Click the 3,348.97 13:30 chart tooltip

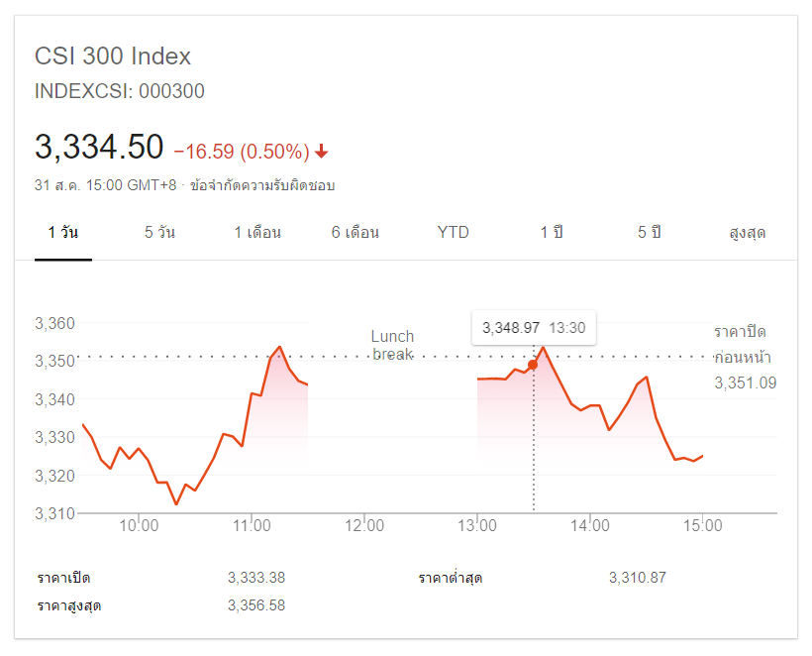(x=534, y=328)
